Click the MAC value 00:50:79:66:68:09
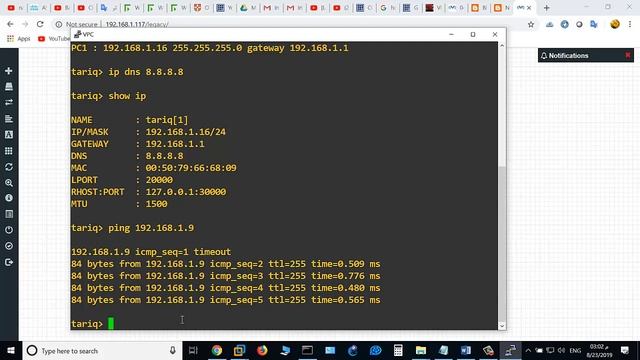Screen dimensions: 640x360 pos(191,168)
